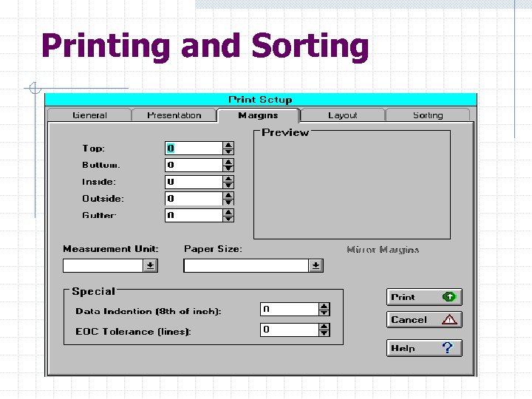Decrease the Bottom margin with down arrow
532x399 pixels.
click(x=228, y=168)
